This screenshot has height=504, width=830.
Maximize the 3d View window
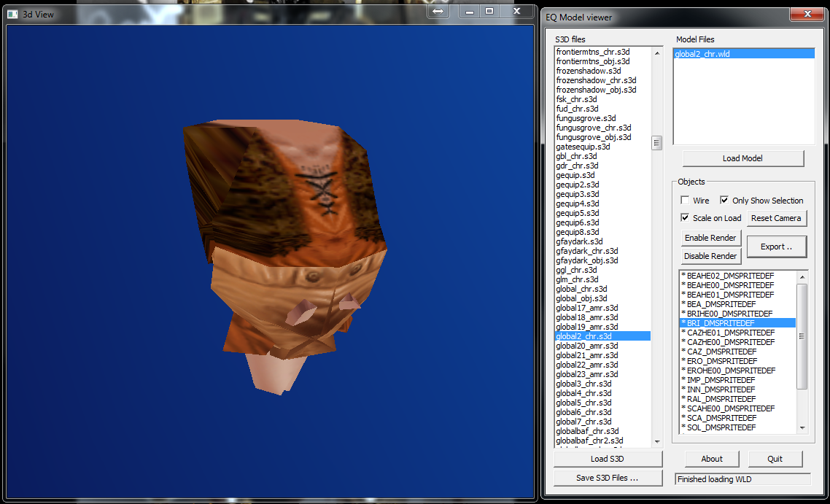click(x=489, y=11)
